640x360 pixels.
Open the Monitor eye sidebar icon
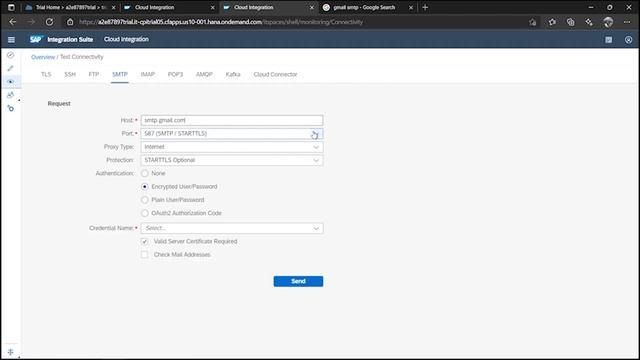click(11, 82)
